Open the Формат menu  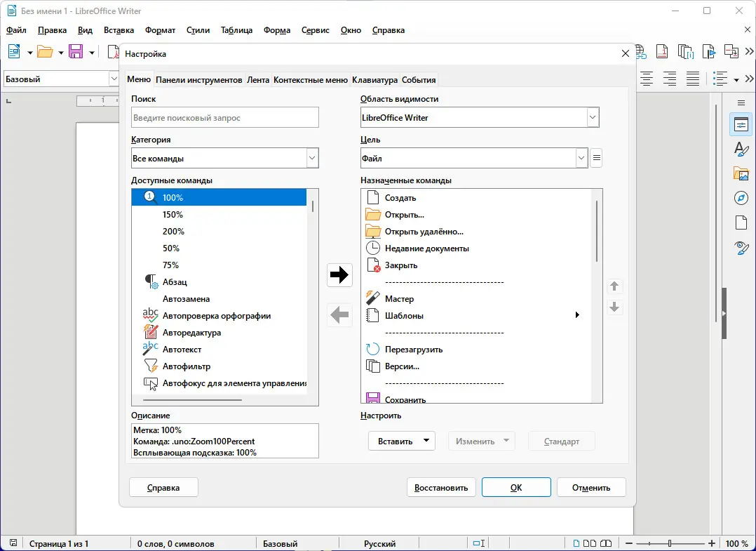point(160,30)
